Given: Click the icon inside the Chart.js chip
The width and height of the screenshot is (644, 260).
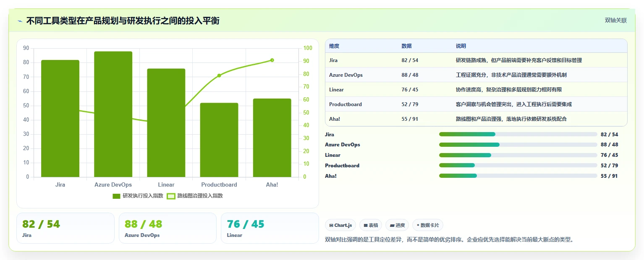Looking at the screenshot, I should click(x=331, y=226).
